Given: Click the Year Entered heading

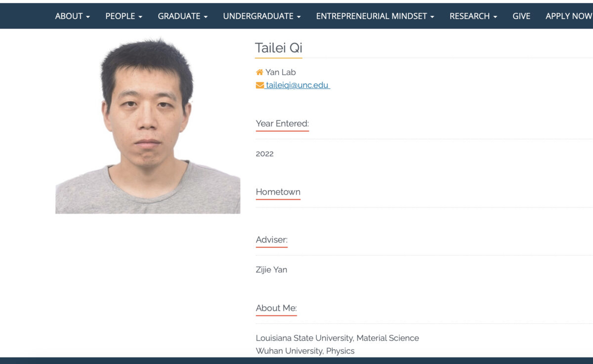Looking at the screenshot, I should click(282, 123).
